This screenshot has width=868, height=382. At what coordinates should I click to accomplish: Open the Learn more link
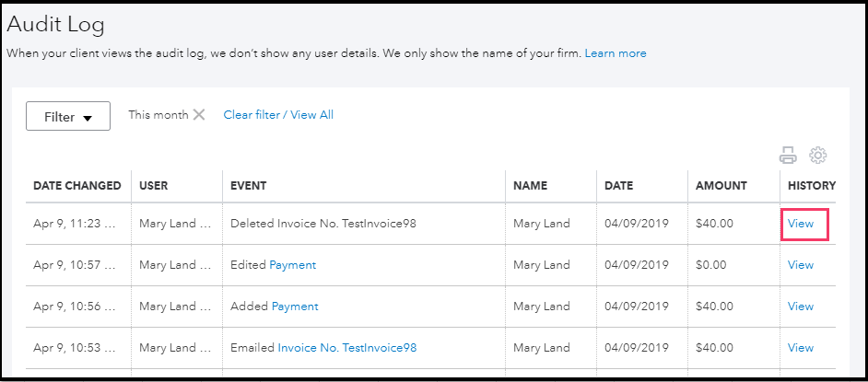pyautogui.click(x=615, y=53)
